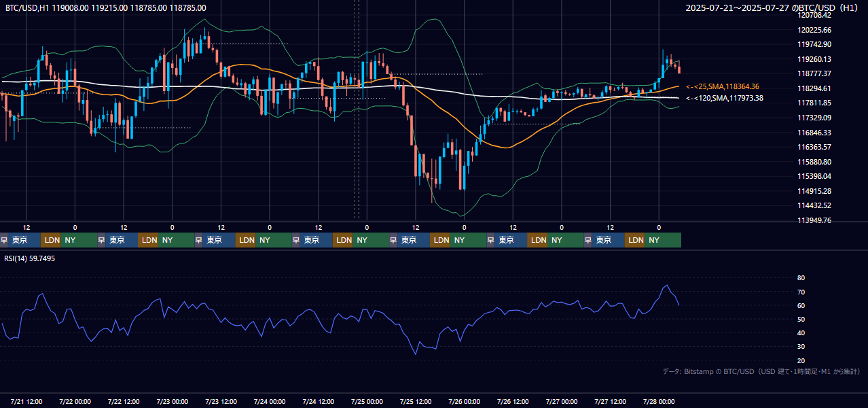The image size is (868, 408).
Task: Click price axis label 116846.33
Action: coord(816,133)
